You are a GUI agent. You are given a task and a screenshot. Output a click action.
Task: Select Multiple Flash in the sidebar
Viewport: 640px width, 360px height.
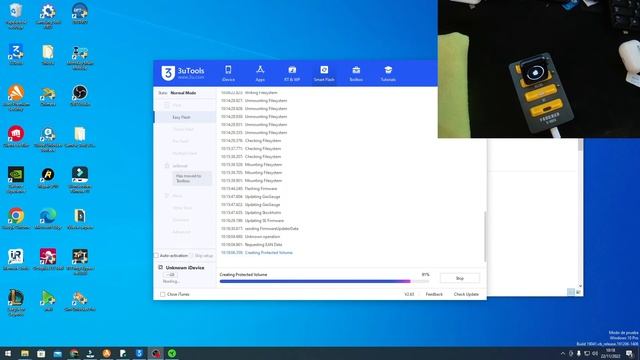coord(185,153)
